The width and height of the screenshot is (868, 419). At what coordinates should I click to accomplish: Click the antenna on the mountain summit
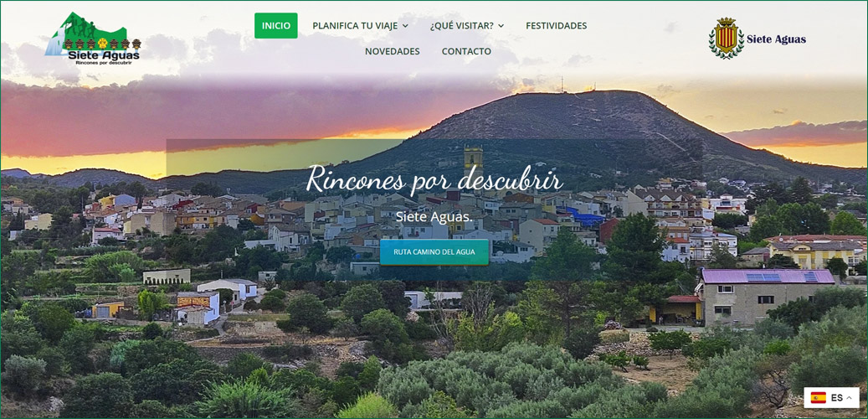(562, 85)
